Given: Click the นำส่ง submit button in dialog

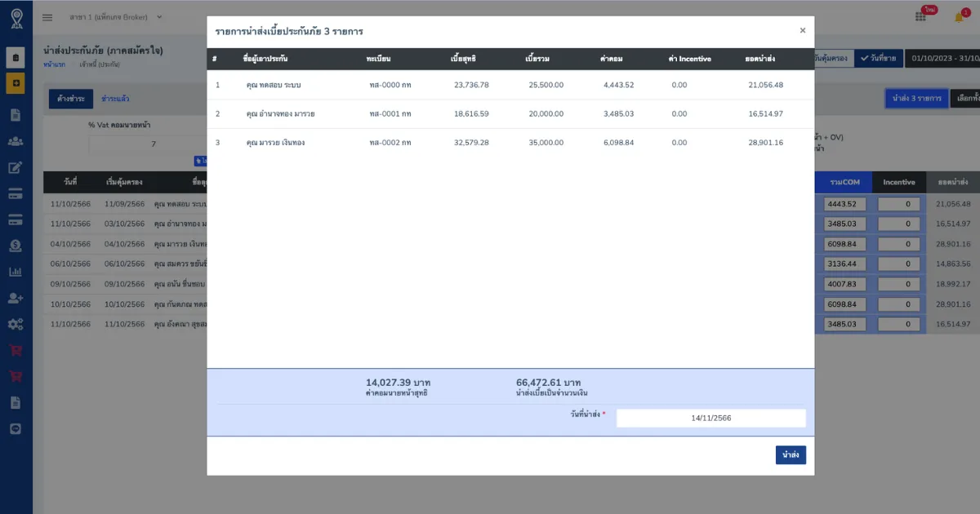Looking at the screenshot, I should (x=790, y=454).
